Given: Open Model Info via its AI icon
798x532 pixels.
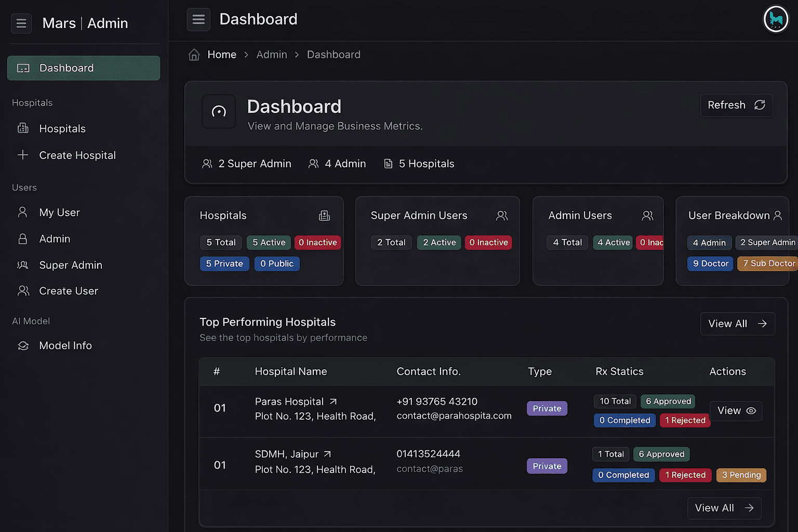Looking at the screenshot, I should point(23,345).
